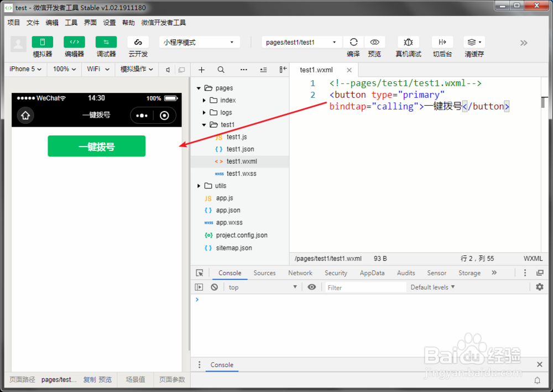This screenshot has height=392, width=553.
Task: Search files with magnifier icon
Action: (221, 70)
